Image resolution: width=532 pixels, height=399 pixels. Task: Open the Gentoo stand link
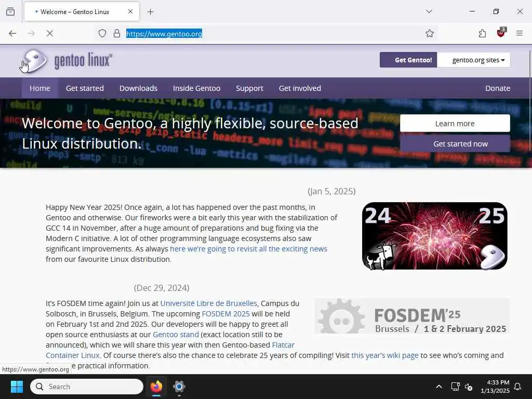point(176,335)
